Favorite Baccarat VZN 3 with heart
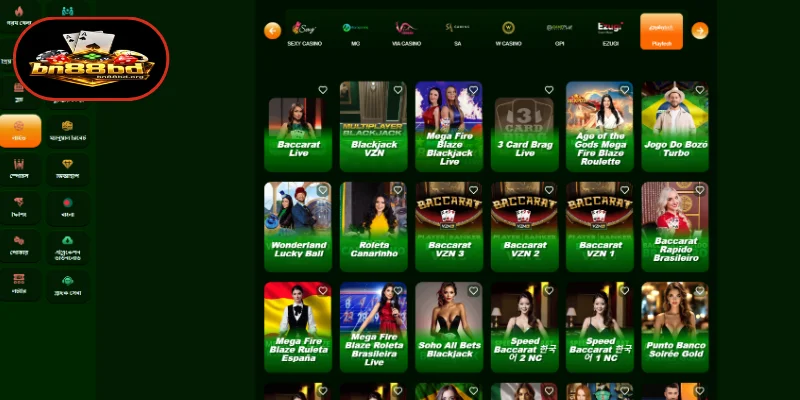 (473, 190)
